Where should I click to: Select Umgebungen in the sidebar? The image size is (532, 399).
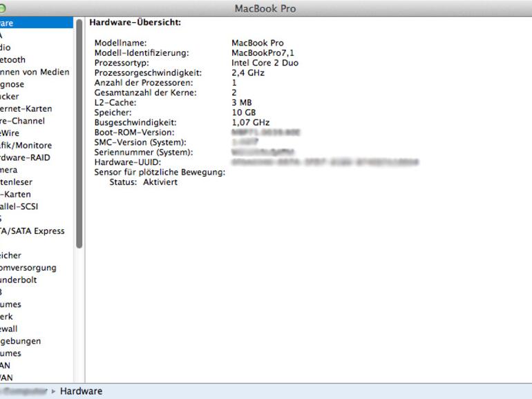coord(20,341)
